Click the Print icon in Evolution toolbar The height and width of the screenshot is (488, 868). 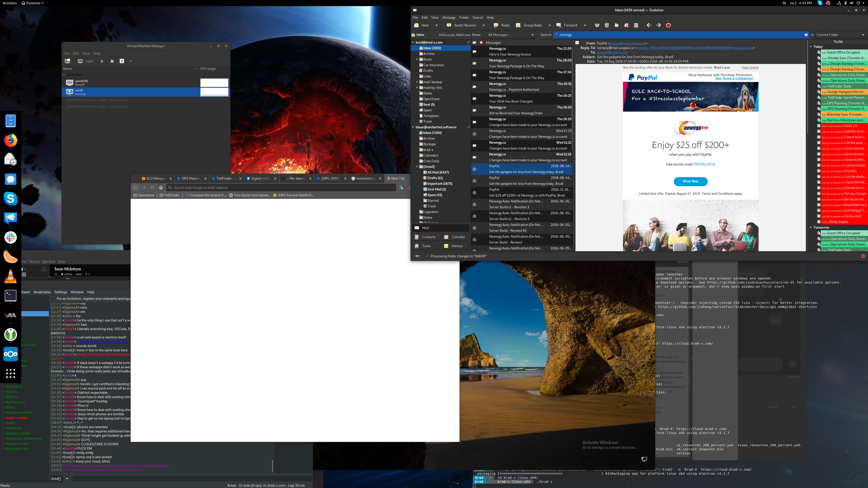(x=597, y=25)
